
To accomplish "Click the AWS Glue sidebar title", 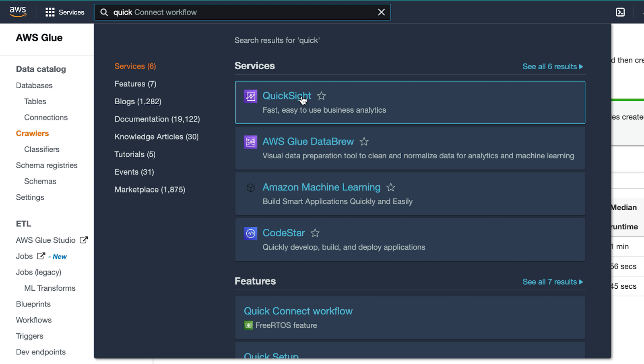I will (x=39, y=37).
